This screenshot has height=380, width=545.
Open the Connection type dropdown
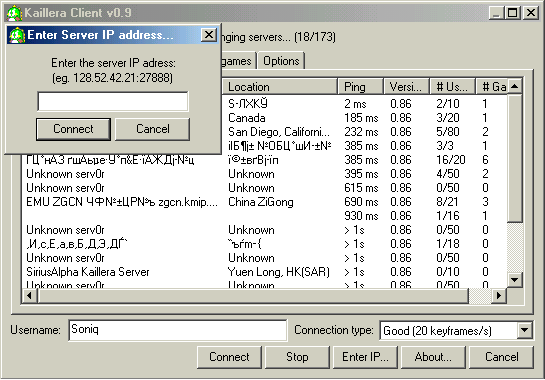(x=524, y=330)
